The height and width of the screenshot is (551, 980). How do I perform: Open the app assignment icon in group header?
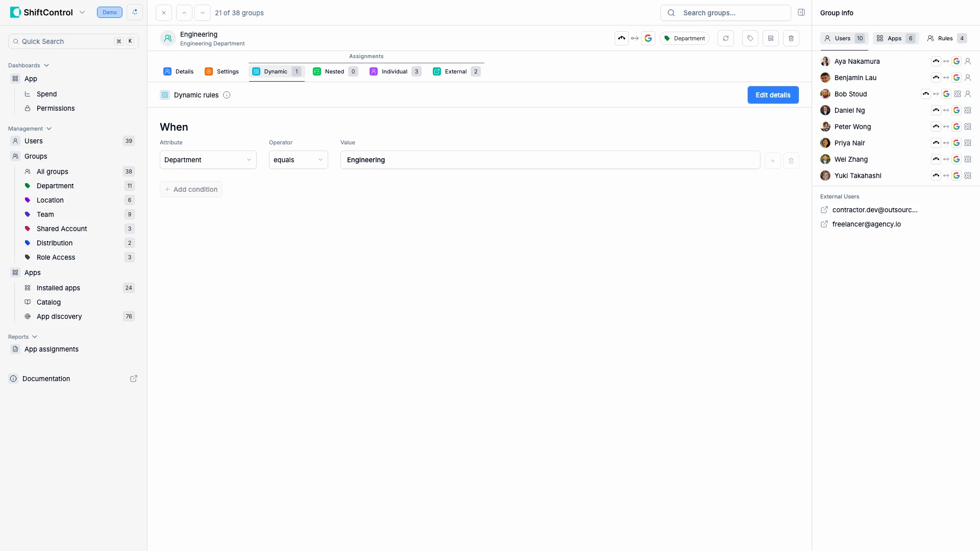point(771,38)
